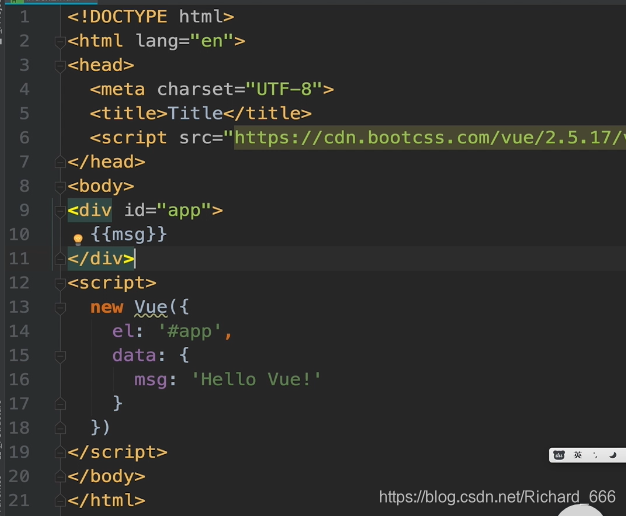Collapse the data object fold marker on line 15
The image size is (626, 516).
point(60,356)
